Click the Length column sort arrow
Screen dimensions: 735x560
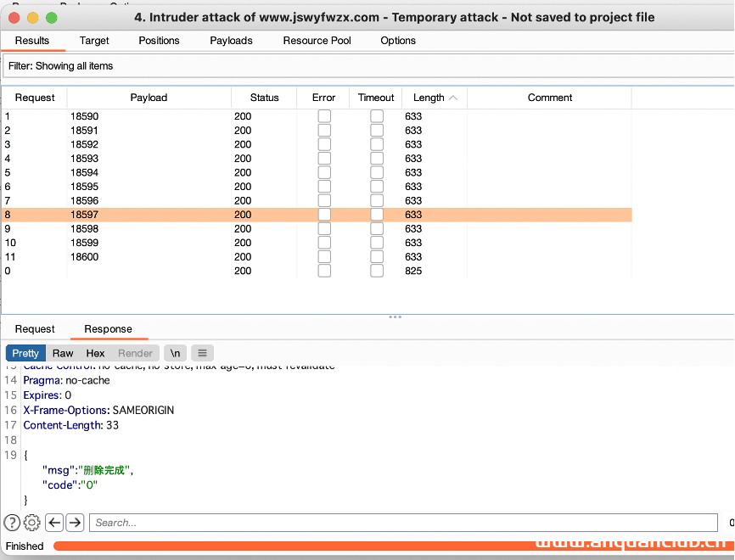pyautogui.click(x=453, y=98)
